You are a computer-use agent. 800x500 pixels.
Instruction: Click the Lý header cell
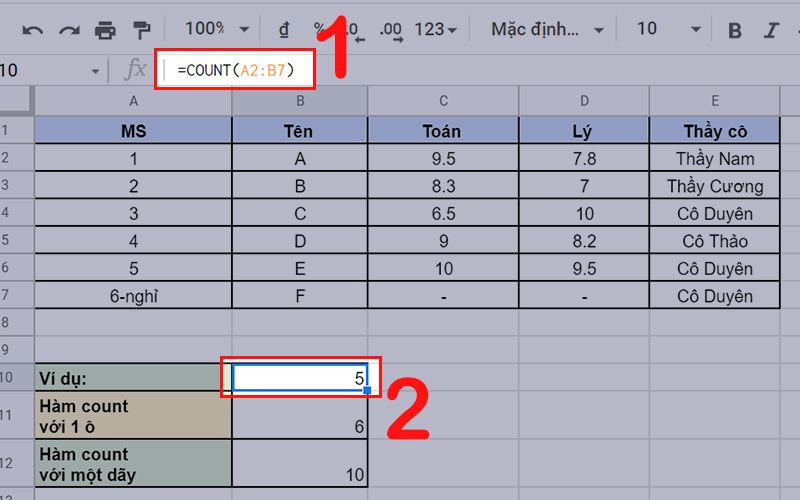click(584, 131)
